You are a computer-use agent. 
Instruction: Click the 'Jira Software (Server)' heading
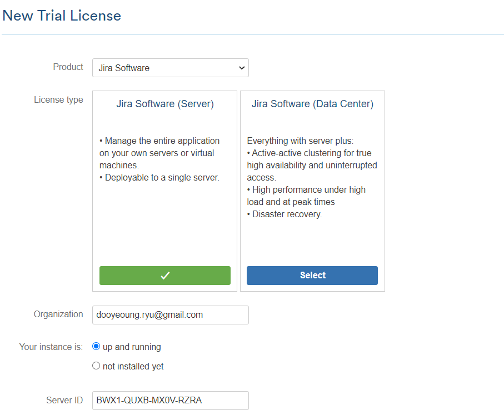[165, 104]
